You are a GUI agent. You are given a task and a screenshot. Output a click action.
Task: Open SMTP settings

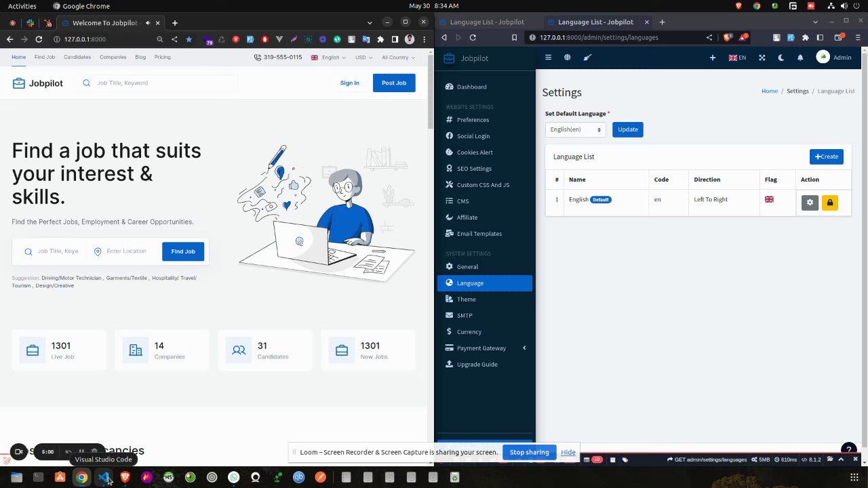485,316
